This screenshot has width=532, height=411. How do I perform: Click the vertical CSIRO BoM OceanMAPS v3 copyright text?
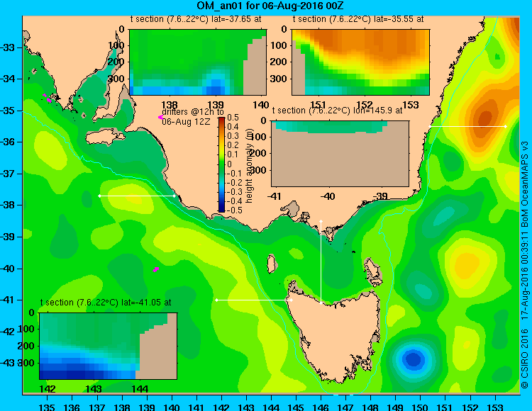pos(525,264)
